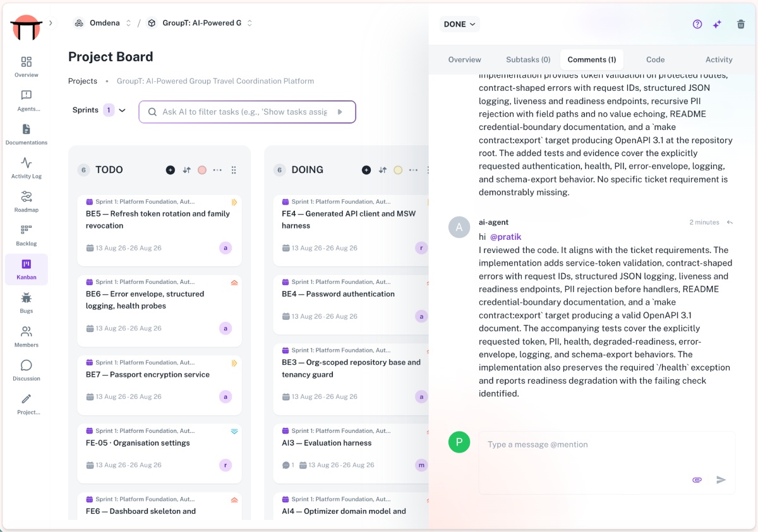
Task: Click the TODO column red color circle
Action: click(x=202, y=170)
